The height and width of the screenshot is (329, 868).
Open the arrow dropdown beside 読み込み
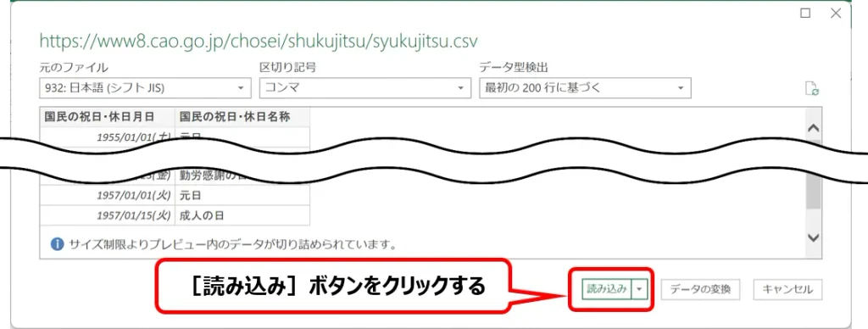(640, 289)
